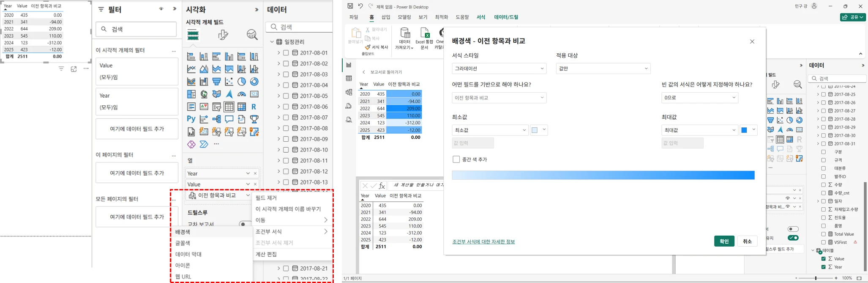Open the 최대값 blue color swatch picker
868x283 pixels.
(x=748, y=130)
